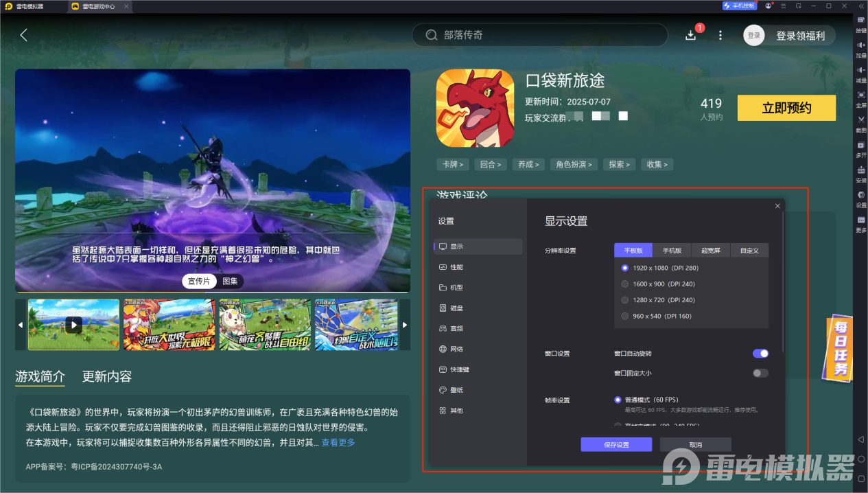
Task: Open the three-dot more options menu
Action: tap(720, 35)
